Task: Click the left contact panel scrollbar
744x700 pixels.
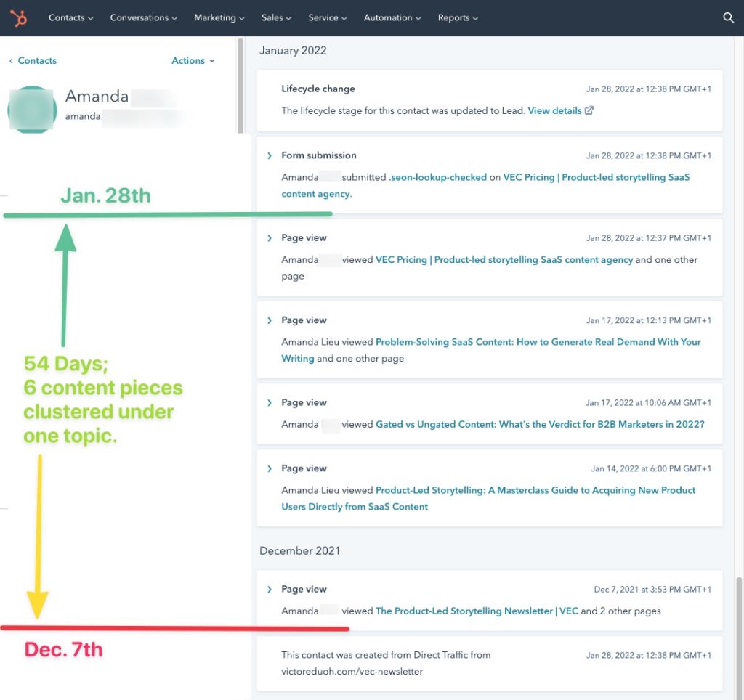Action: tap(240, 86)
